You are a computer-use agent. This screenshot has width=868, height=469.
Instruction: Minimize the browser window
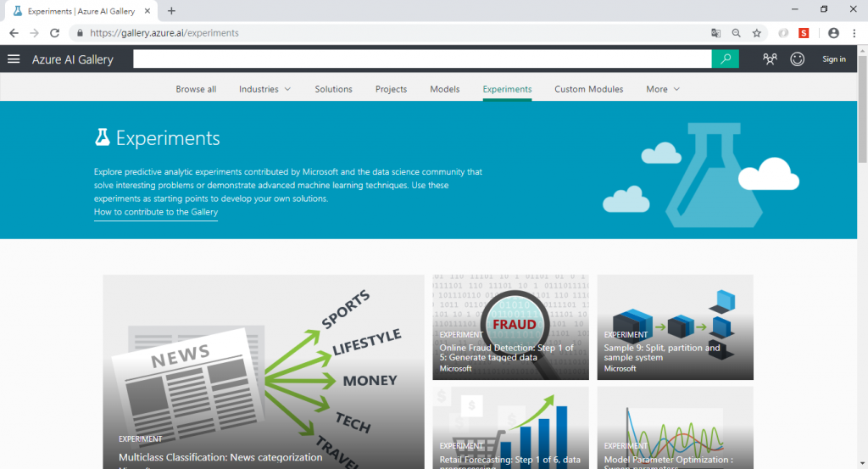[x=795, y=8]
